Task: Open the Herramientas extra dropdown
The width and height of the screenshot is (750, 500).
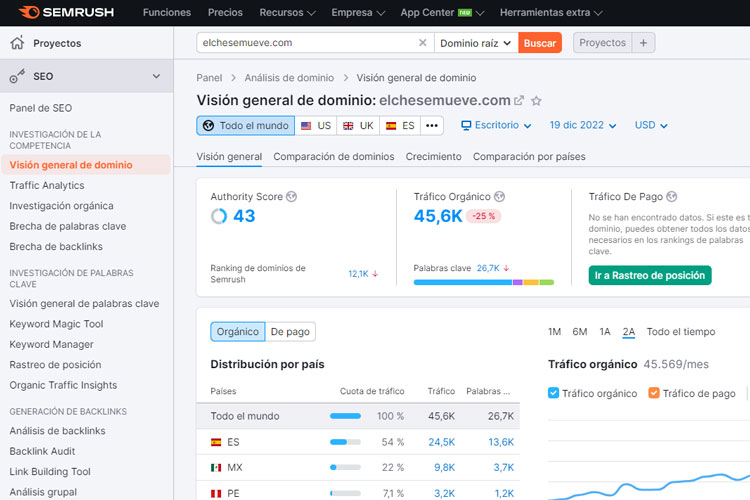Action: pos(551,12)
